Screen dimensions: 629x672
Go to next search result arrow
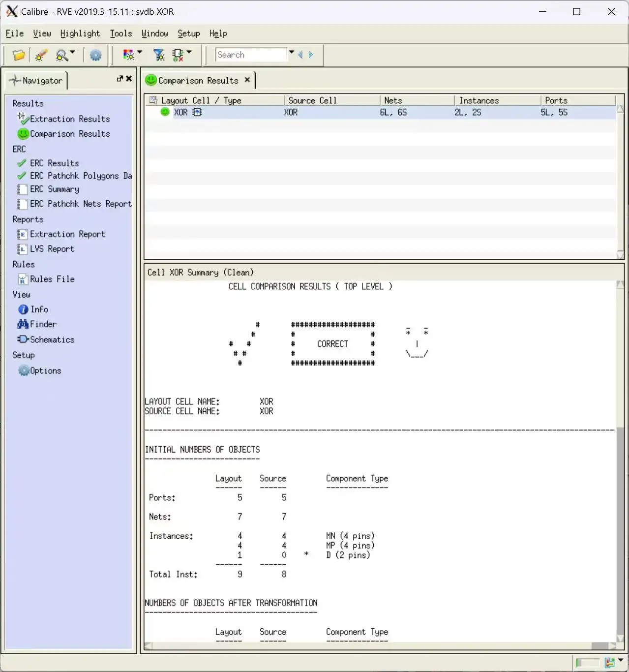pos(310,55)
